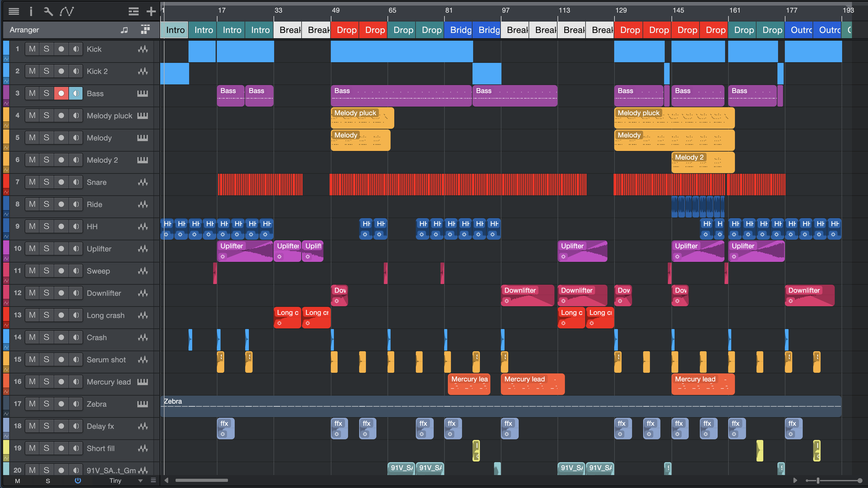The height and width of the screenshot is (488, 868).
Task: Expand automation lane of Snare track
Action: click(6, 192)
